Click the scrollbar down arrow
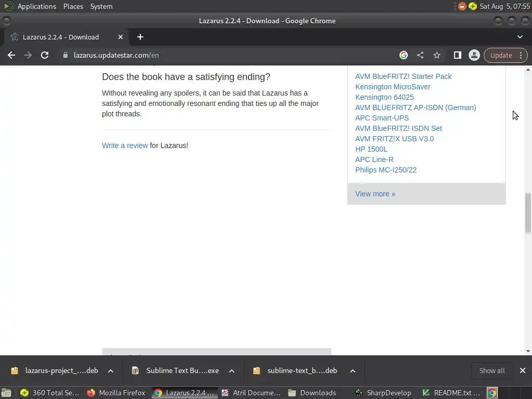This screenshot has width=532, height=399. point(528,352)
